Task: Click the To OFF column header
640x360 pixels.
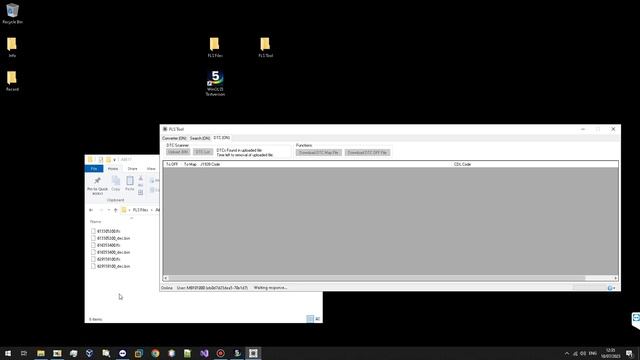Action: tap(172, 164)
